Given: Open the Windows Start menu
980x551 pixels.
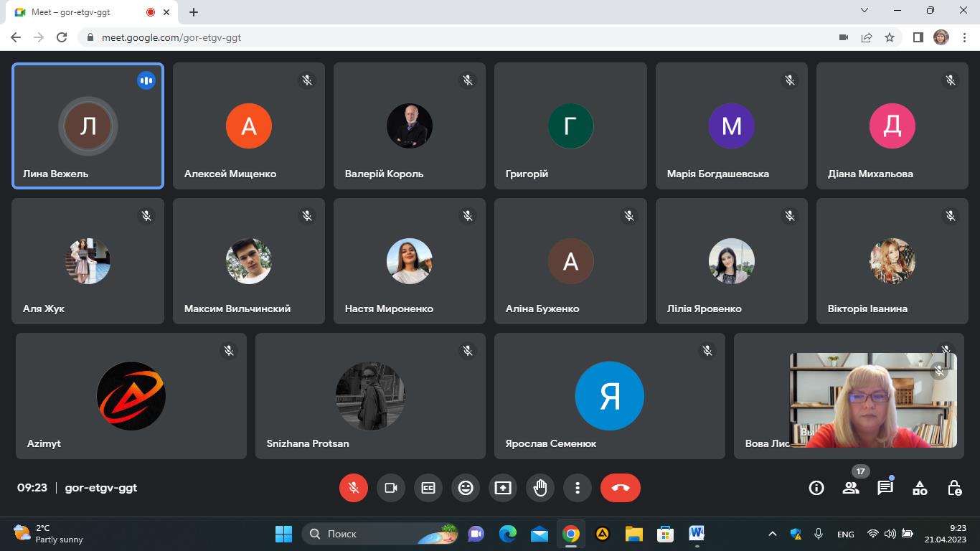Looking at the screenshot, I should coord(283,534).
